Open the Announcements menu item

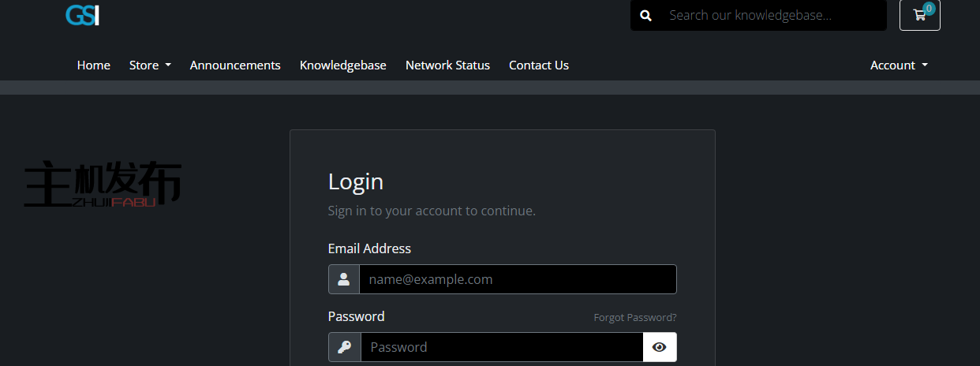coord(235,65)
